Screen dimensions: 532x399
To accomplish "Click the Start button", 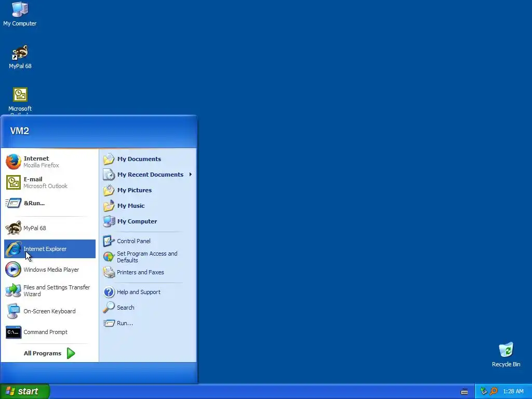I will (x=25, y=391).
